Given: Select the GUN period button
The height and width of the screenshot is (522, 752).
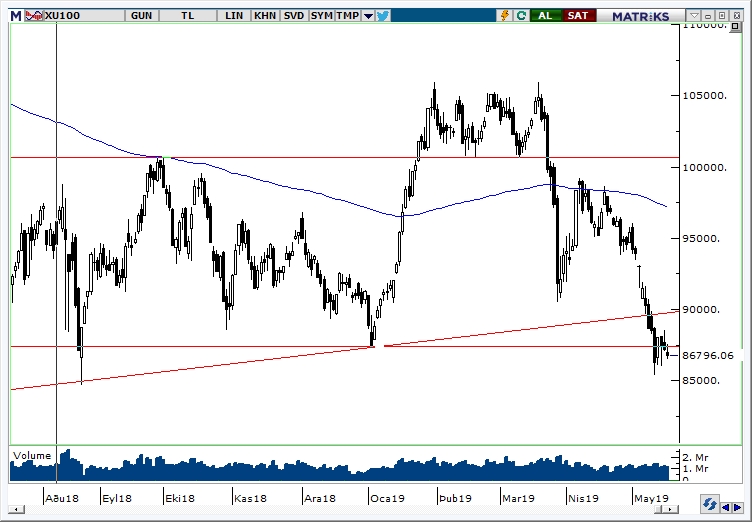Looking at the screenshot, I should pos(141,15).
